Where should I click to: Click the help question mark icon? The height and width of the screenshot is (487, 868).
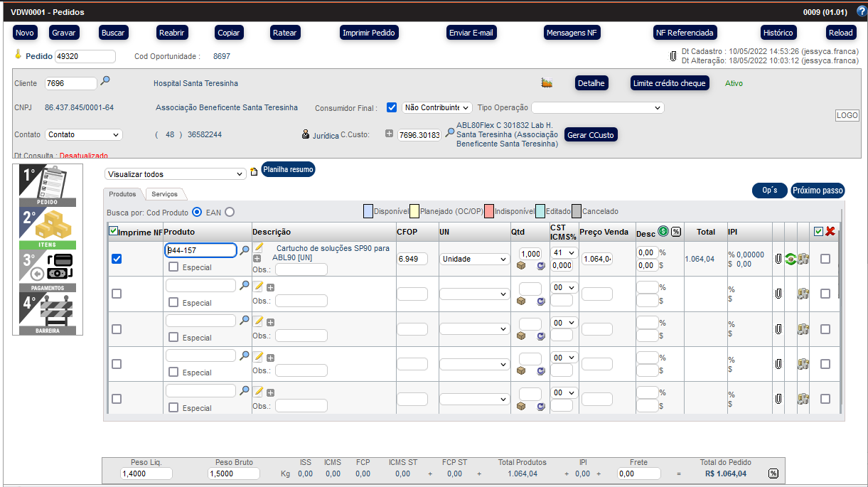(x=861, y=11)
